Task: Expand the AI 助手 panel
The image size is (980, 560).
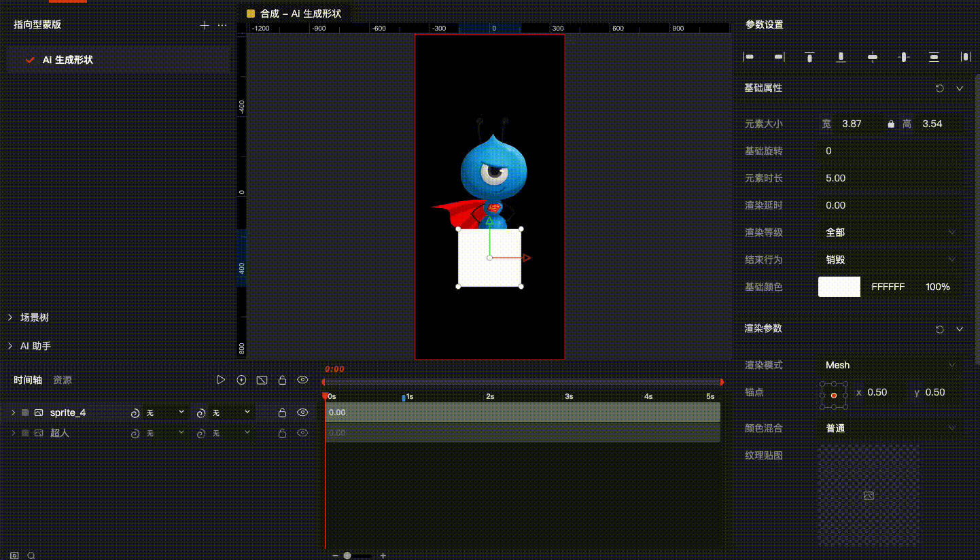Action: click(x=10, y=346)
